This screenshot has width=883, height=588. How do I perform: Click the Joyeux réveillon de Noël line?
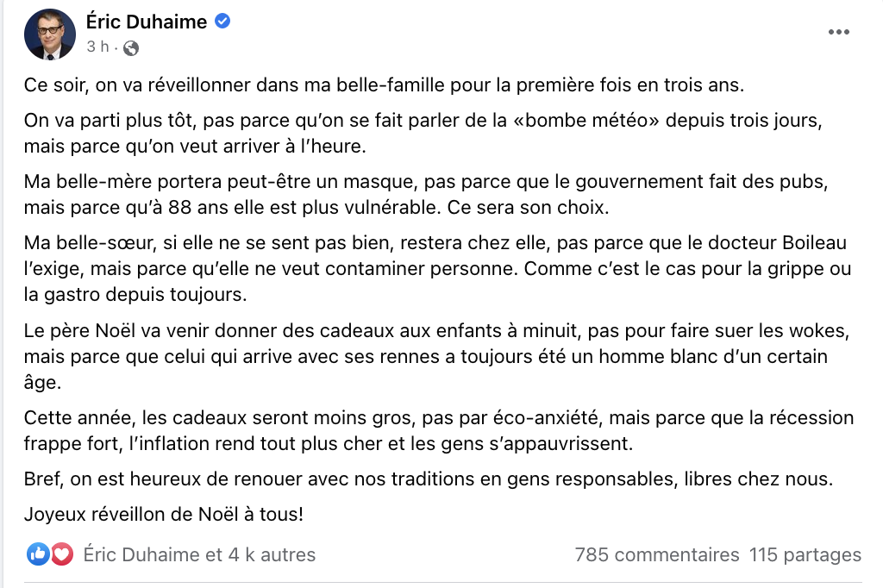click(163, 514)
